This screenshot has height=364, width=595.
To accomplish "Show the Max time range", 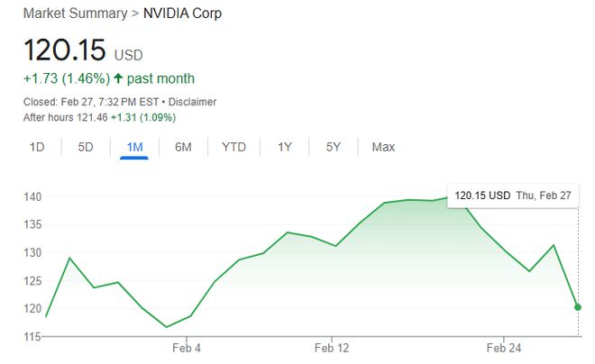I will pyautogui.click(x=383, y=147).
